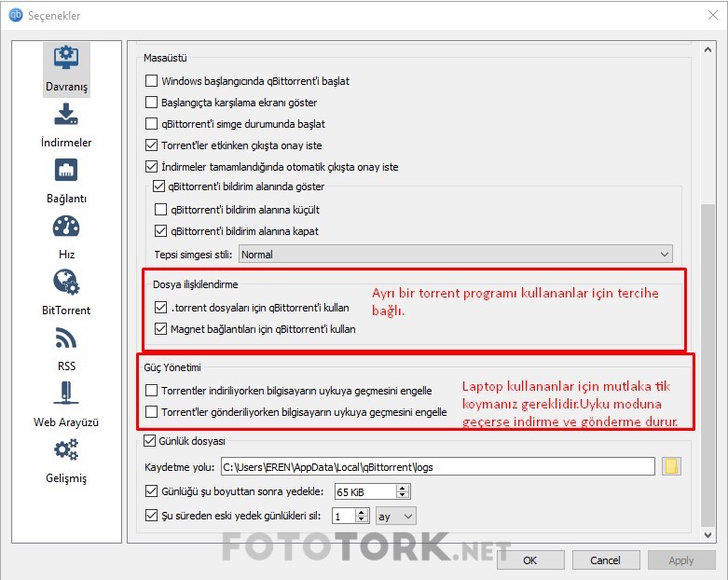728x580 pixels.
Task: Confirm settings with the OK button
Action: pyautogui.click(x=530, y=560)
